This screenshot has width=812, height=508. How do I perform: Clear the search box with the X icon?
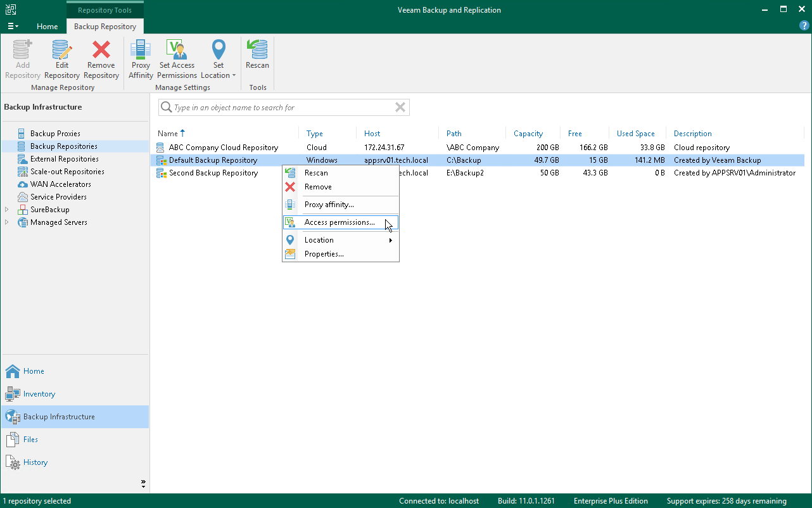coord(400,108)
